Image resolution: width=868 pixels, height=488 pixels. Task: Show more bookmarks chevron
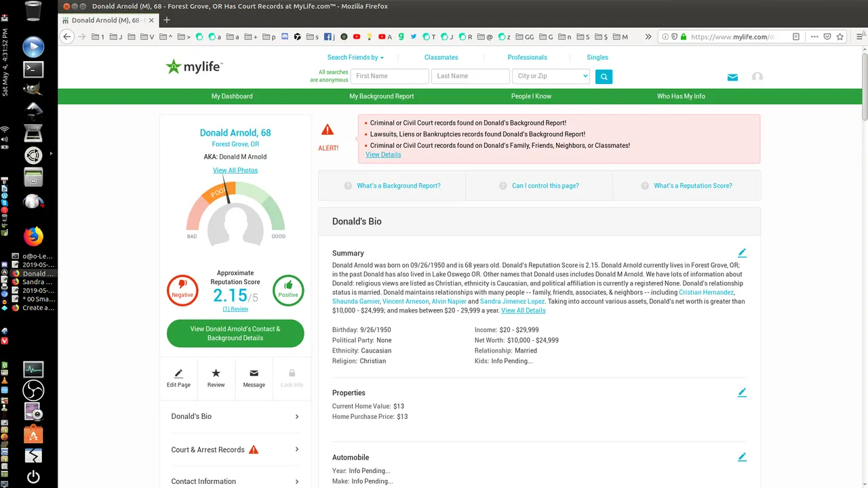[648, 37]
